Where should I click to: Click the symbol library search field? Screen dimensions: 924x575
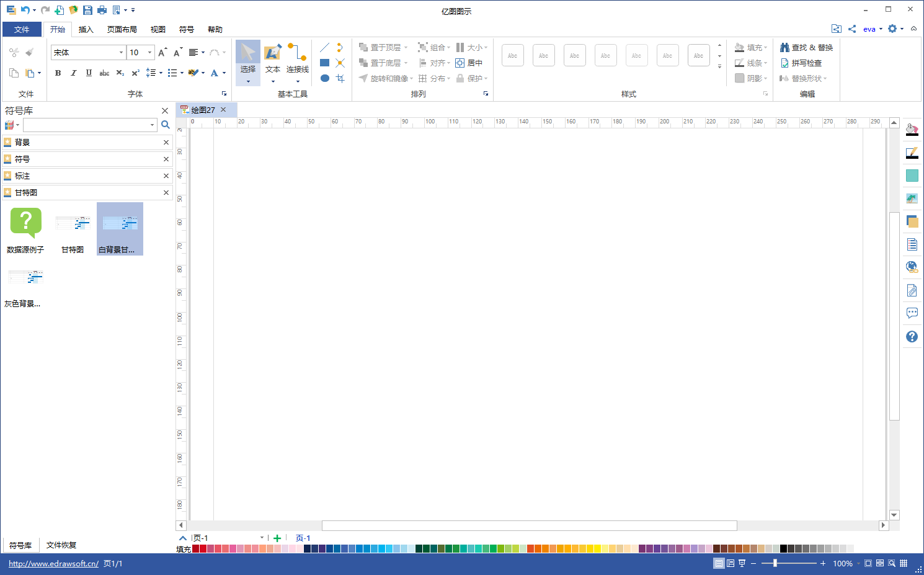pyautogui.click(x=90, y=125)
